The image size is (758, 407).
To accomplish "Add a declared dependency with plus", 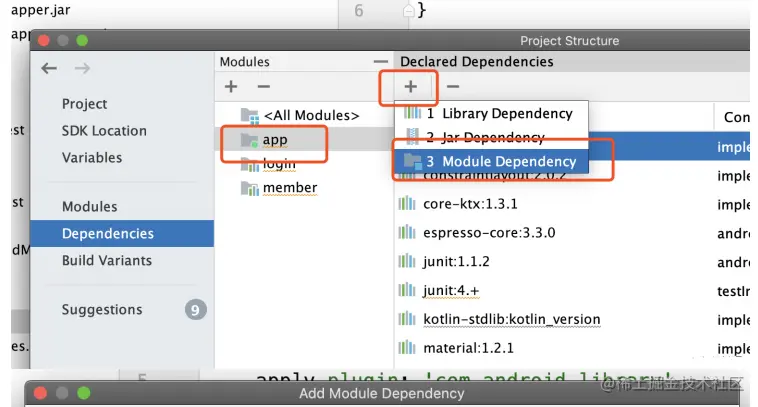I will pos(410,87).
